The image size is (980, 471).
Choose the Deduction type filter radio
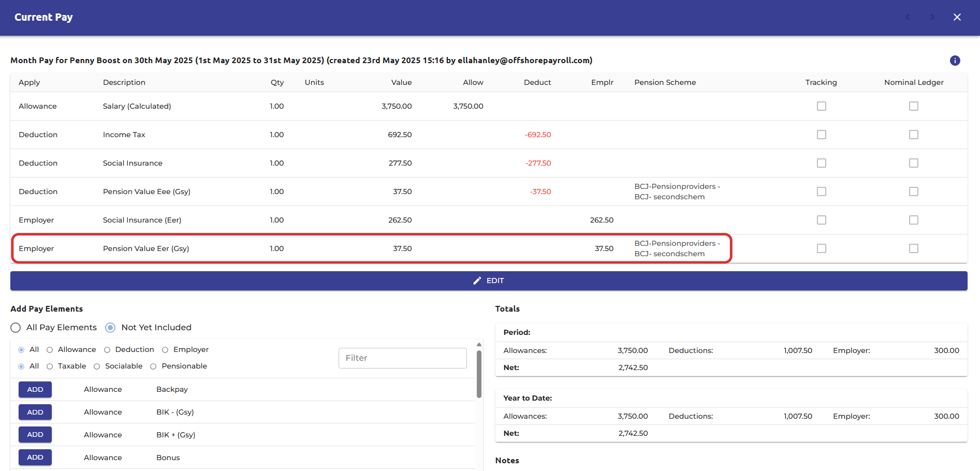(x=107, y=350)
